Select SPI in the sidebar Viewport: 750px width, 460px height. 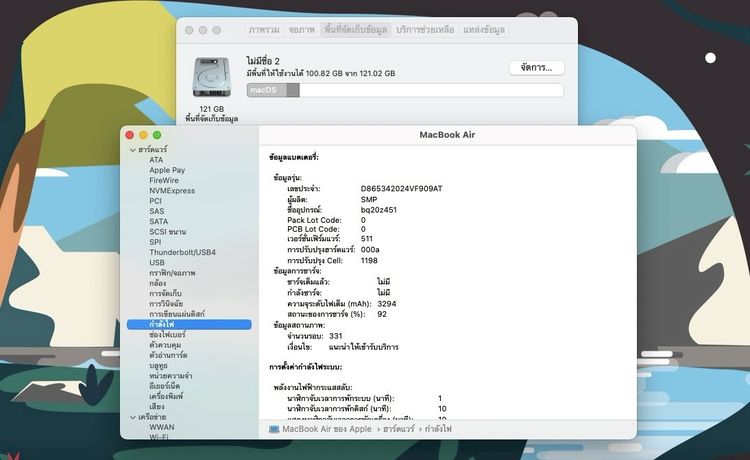pos(155,242)
